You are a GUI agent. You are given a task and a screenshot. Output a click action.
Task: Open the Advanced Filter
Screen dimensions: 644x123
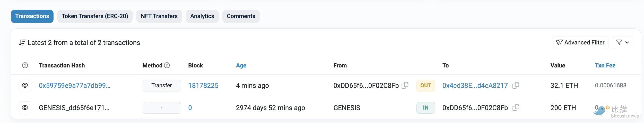click(x=580, y=43)
